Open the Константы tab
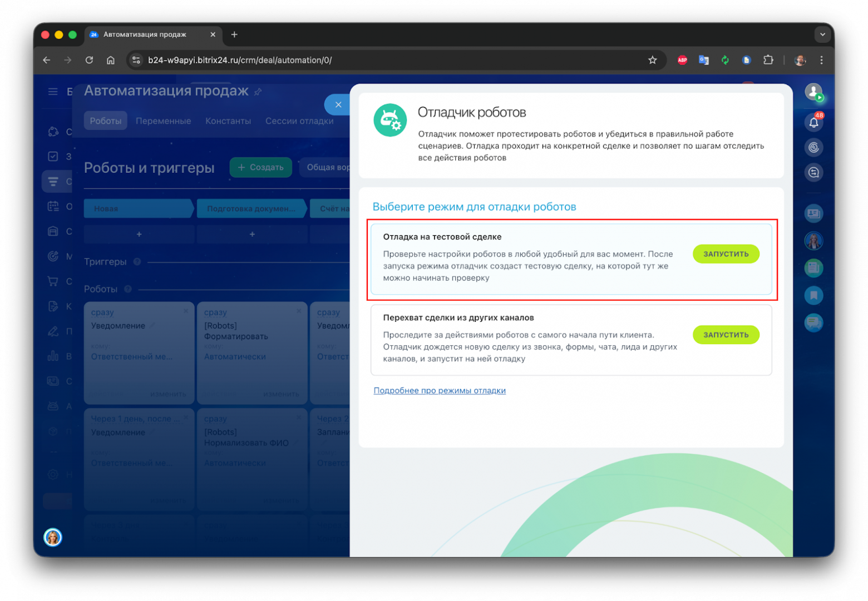This screenshot has height=601, width=868. (x=228, y=121)
